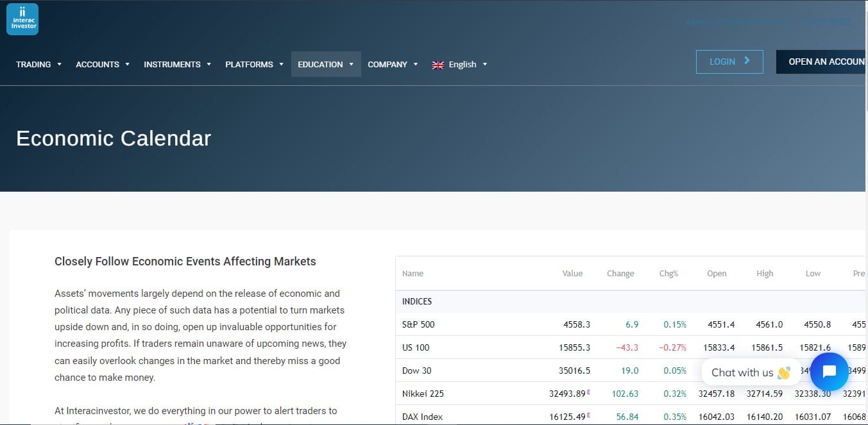Open the COMPANY menu
This screenshot has height=425, width=868.
pyautogui.click(x=393, y=64)
